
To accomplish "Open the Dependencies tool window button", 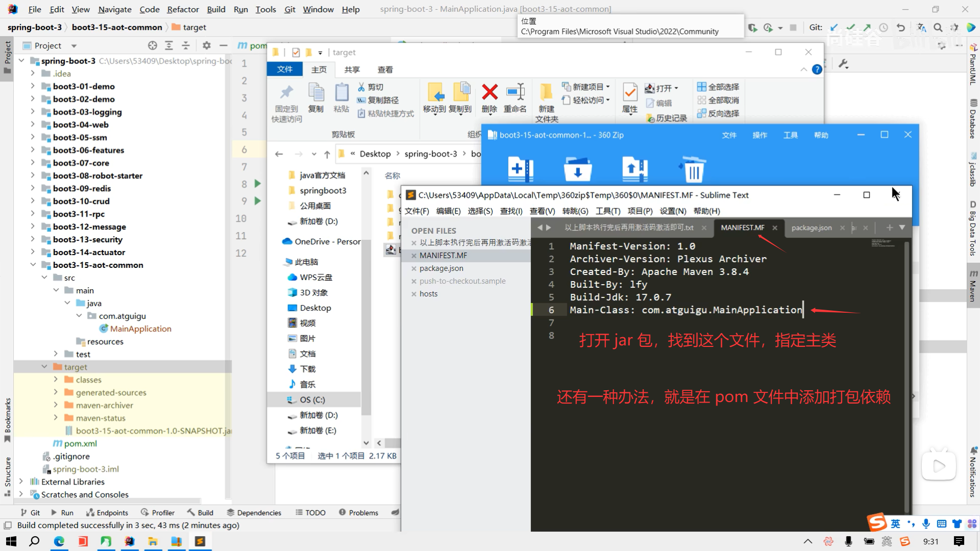I will 254,513.
